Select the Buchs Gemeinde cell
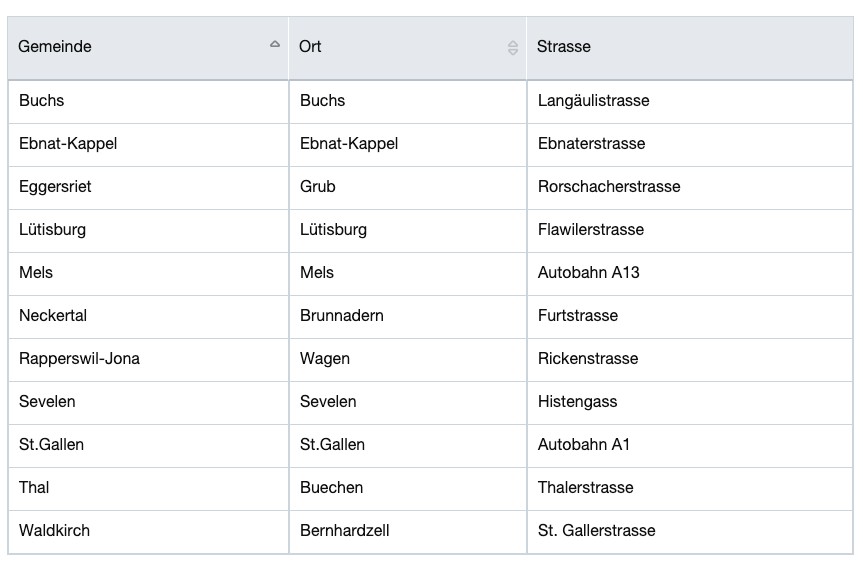 coord(149,102)
